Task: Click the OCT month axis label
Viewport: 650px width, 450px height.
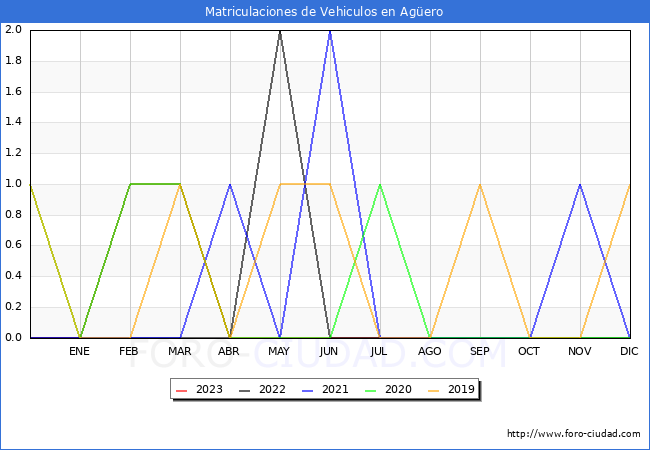Action: coord(529,351)
